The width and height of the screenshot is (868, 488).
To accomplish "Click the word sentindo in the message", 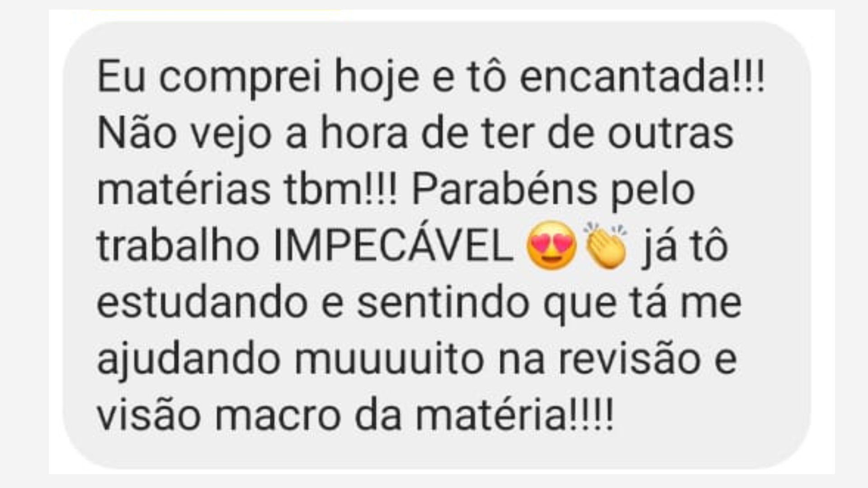I will coord(443,303).
